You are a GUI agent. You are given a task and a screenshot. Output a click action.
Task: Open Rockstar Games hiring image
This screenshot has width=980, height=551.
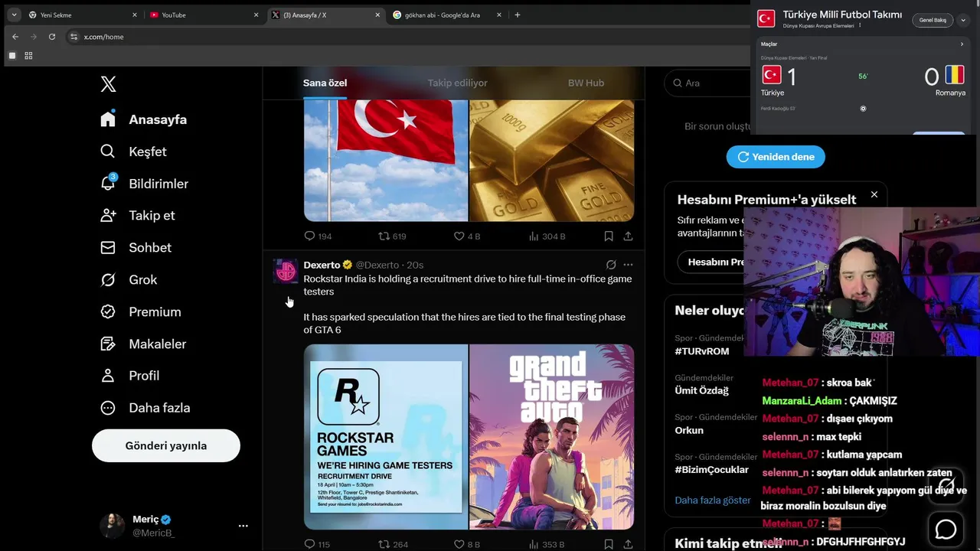[386, 437]
